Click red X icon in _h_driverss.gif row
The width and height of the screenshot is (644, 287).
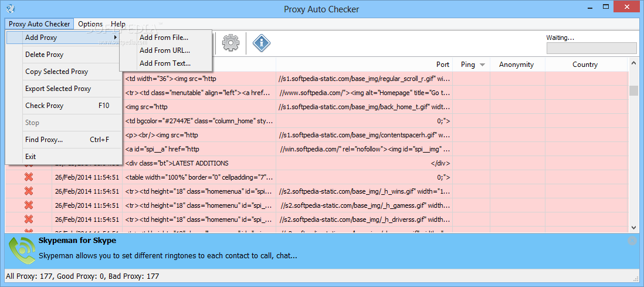(x=28, y=219)
